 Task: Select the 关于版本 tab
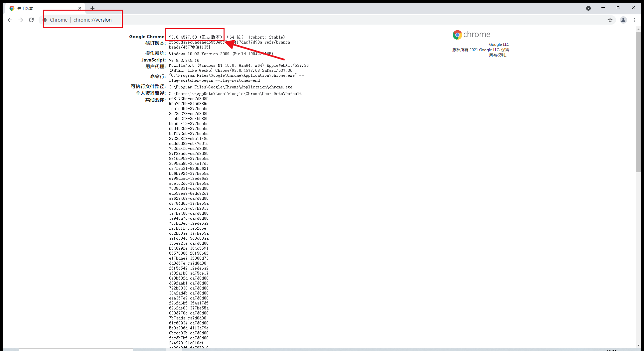coord(46,8)
